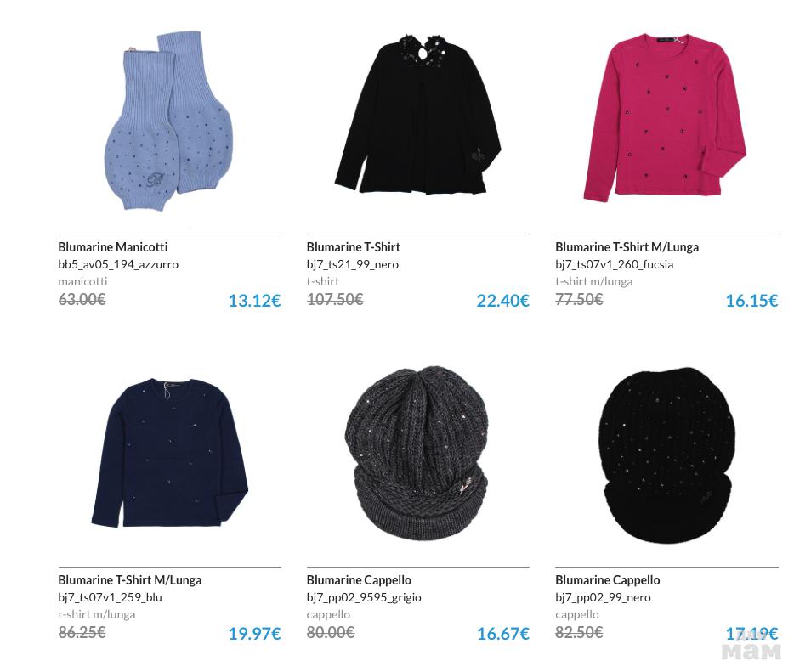The width and height of the screenshot is (794, 672).
Task: Open the black knit hat image
Action: click(x=666, y=455)
